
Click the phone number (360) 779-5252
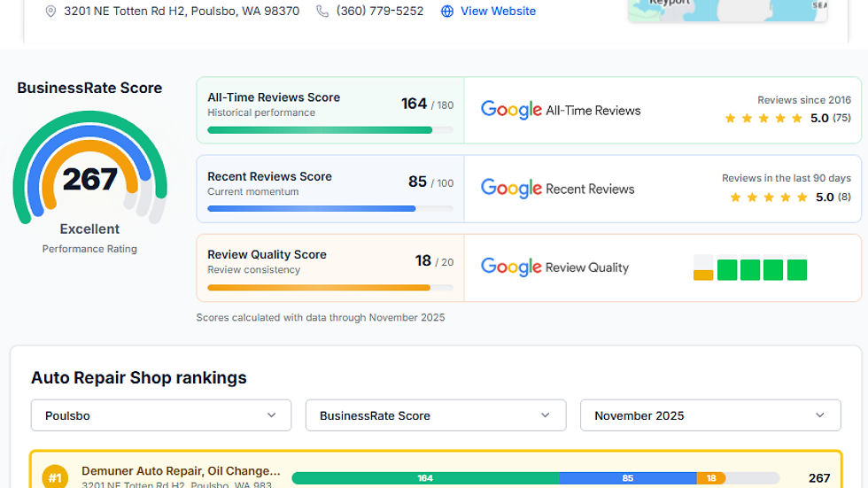point(380,11)
